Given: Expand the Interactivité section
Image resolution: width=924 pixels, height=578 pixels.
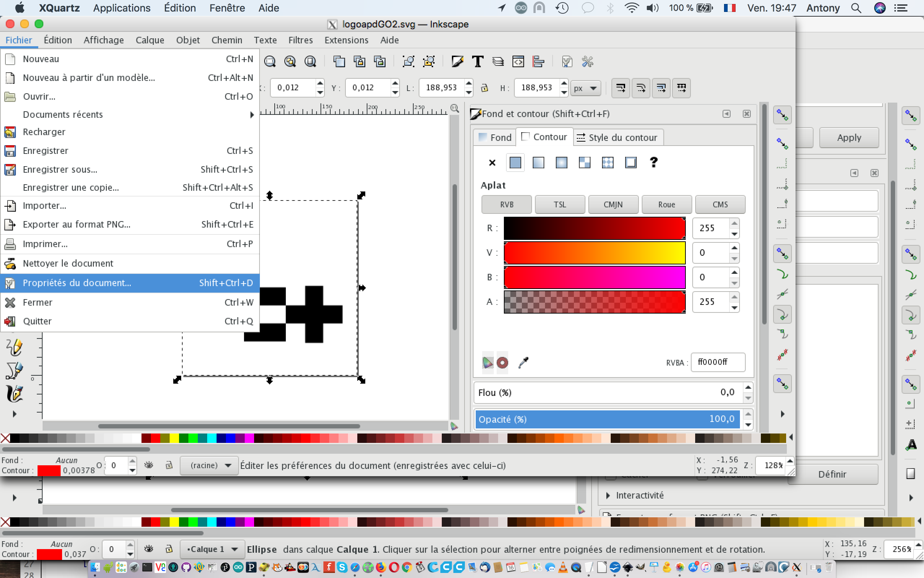Looking at the screenshot, I should (x=608, y=495).
